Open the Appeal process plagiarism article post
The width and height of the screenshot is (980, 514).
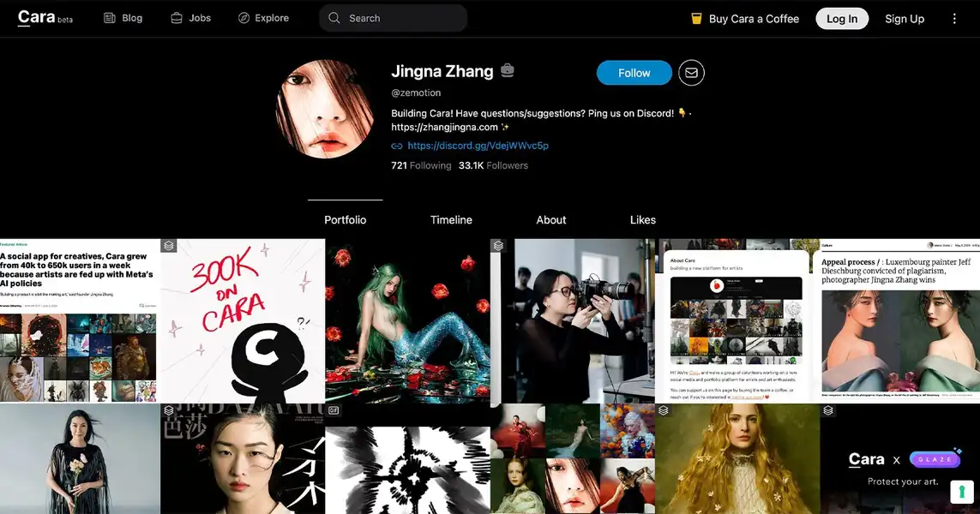899,320
